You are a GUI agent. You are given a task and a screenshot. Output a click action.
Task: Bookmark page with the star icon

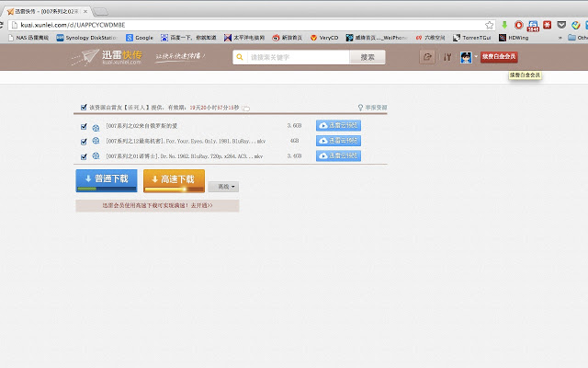[x=489, y=25]
